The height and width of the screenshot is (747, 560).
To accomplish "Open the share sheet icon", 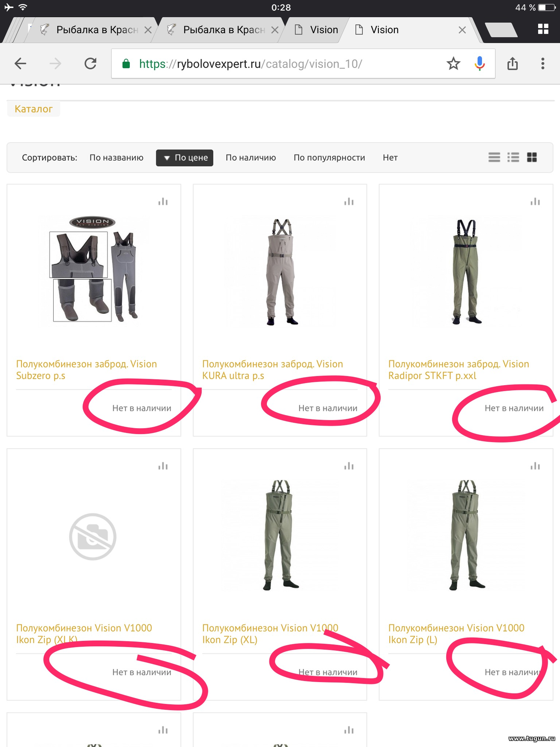I will click(512, 63).
